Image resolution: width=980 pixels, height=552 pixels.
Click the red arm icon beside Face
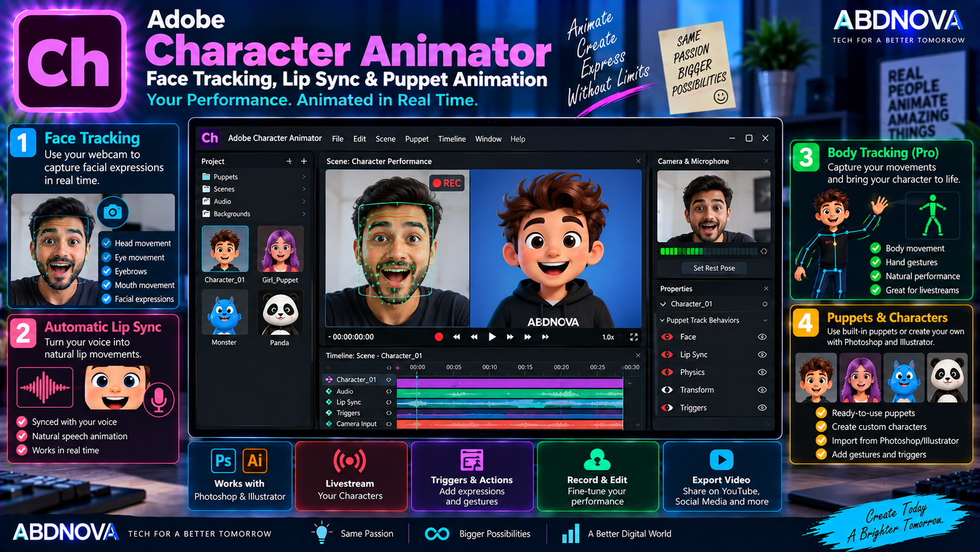(667, 337)
